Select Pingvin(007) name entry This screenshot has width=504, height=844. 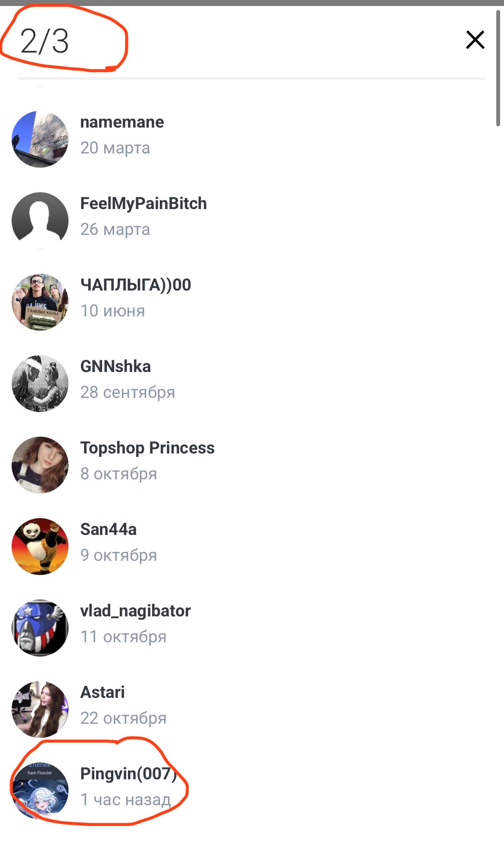pos(128,774)
